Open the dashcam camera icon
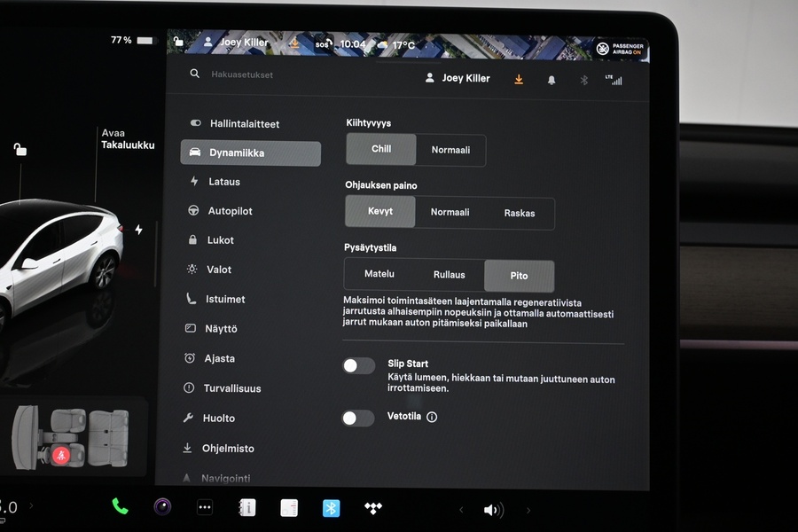 coord(162,507)
